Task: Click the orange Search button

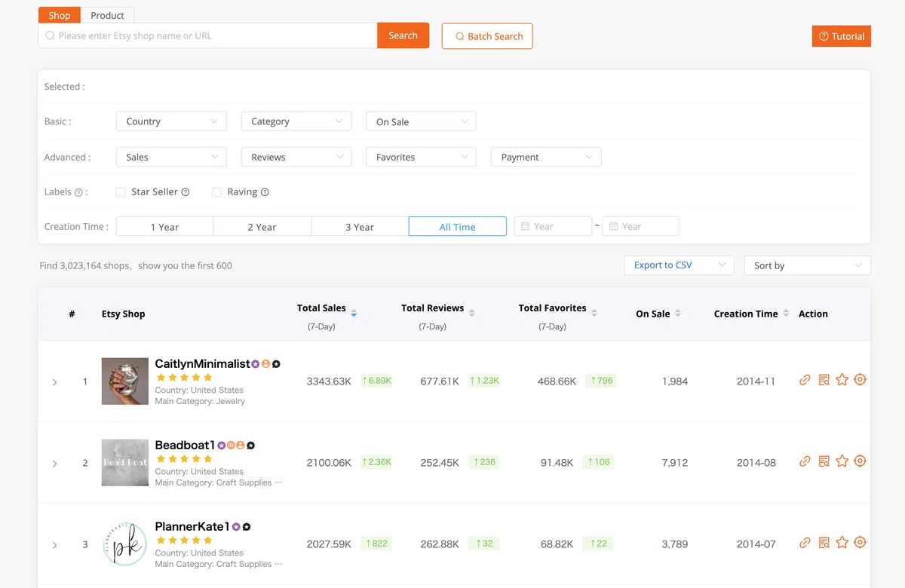Action: (x=403, y=35)
